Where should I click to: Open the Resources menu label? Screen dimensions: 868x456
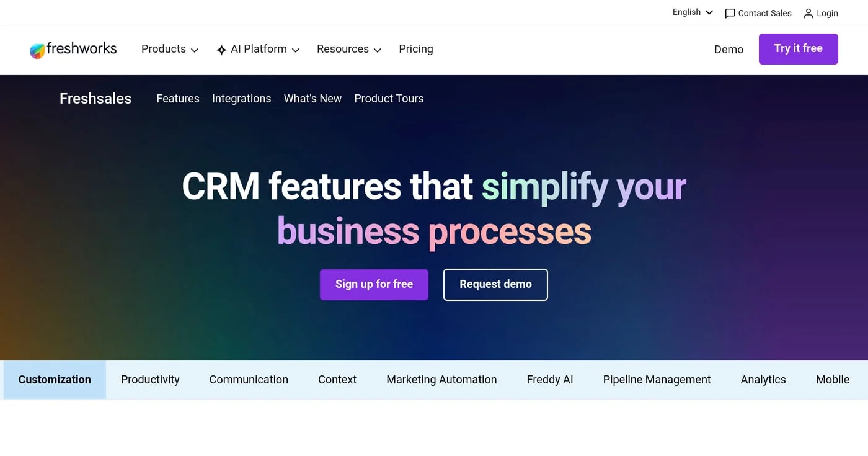pyautogui.click(x=343, y=49)
